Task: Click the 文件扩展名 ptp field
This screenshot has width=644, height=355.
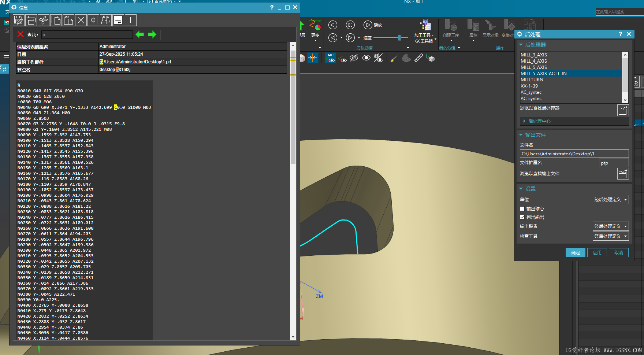Action: pyautogui.click(x=614, y=163)
